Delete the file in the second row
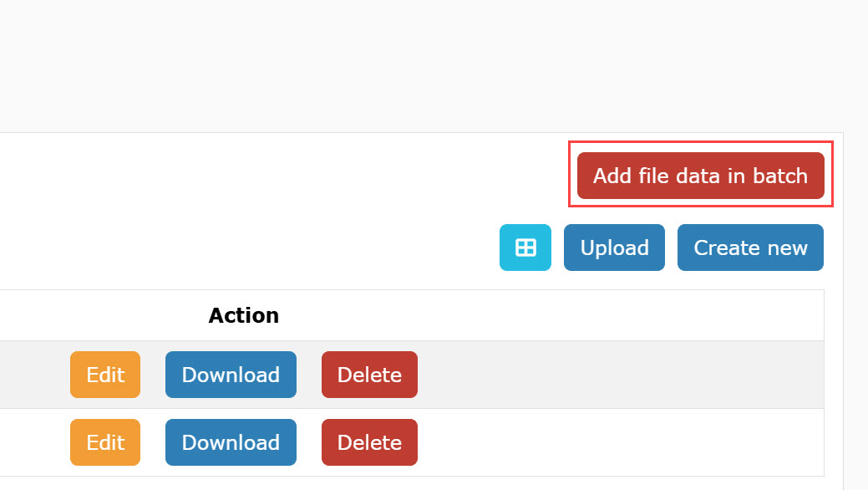 [369, 442]
